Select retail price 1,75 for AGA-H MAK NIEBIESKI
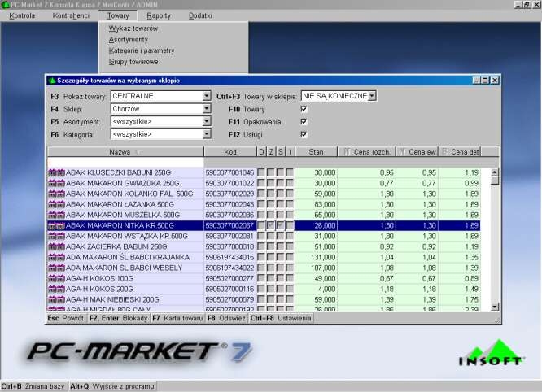Screen dimensions: 542x392 (x=459, y=299)
